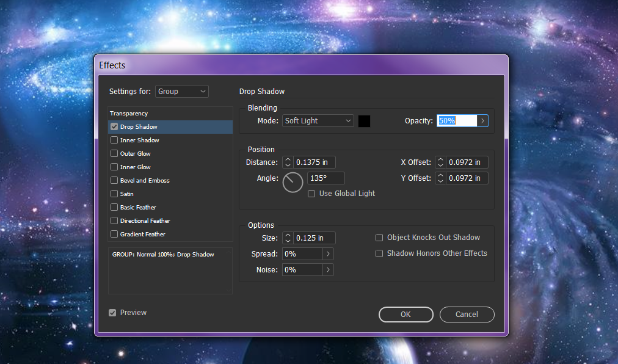Click the Angle 135° input field
The height and width of the screenshot is (364, 618).
coord(326,178)
